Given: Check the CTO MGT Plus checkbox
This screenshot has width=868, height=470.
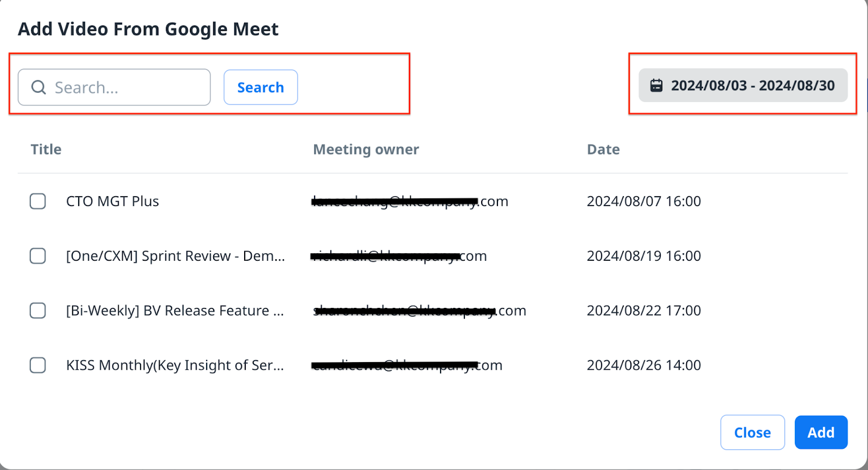Looking at the screenshot, I should coord(37,201).
